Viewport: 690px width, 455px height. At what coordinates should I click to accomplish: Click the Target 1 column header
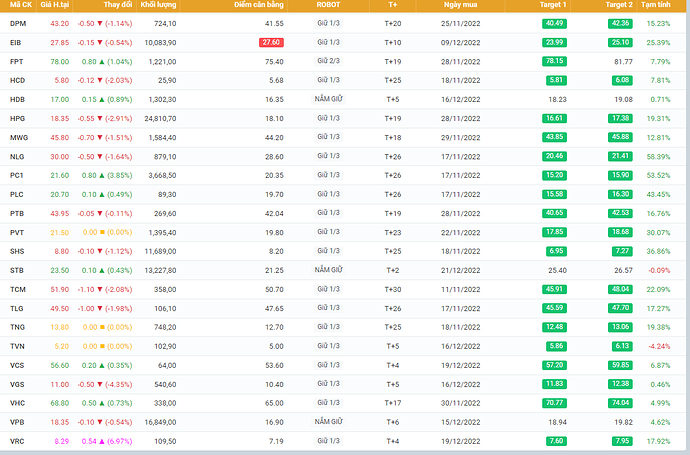pyautogui.click(x=553, y=5)
